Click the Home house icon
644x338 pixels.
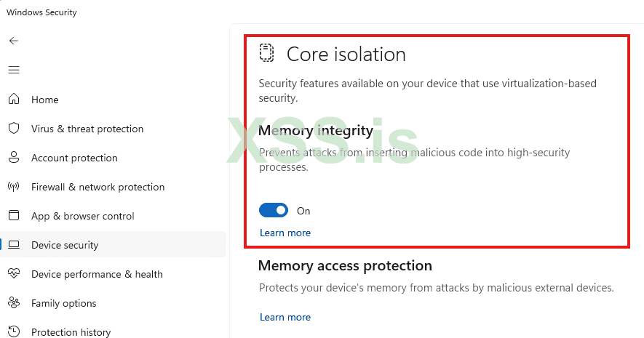click(14, 100)
